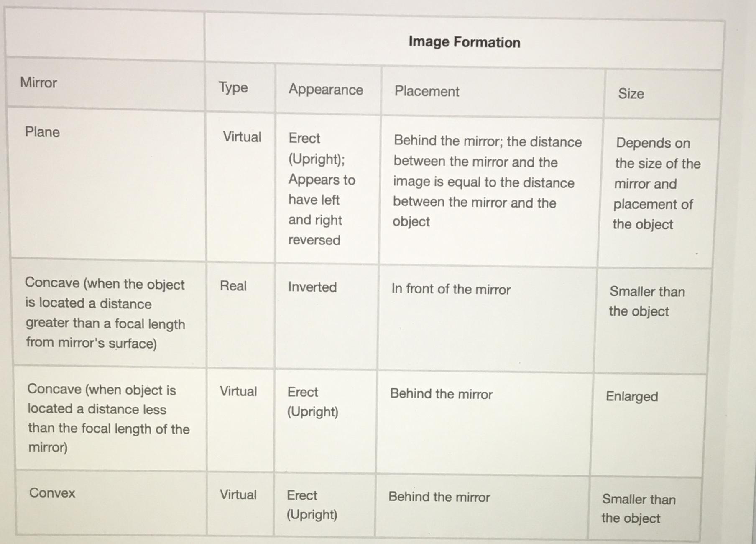
Task: Select the Real type cell
Action: pyautogui.click(x=233, y=286)
